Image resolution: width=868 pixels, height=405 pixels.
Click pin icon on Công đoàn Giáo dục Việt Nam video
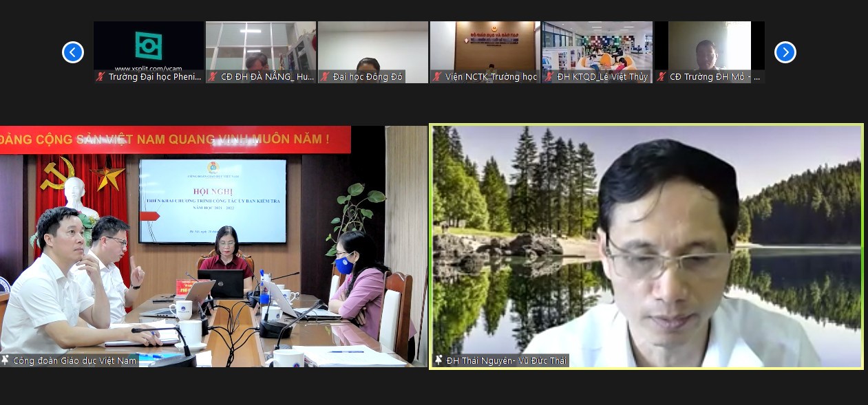tap(6, 360)
